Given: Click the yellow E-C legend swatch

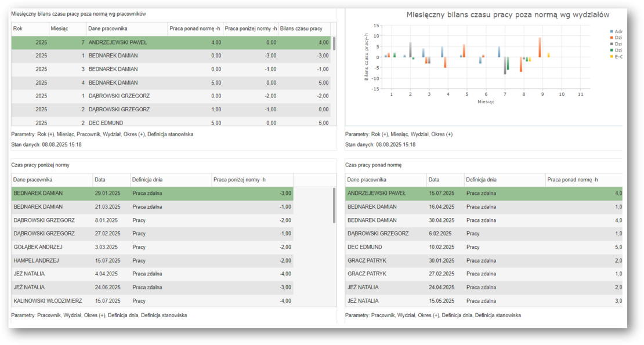Looking at the screenshot, I should [612, 57].
